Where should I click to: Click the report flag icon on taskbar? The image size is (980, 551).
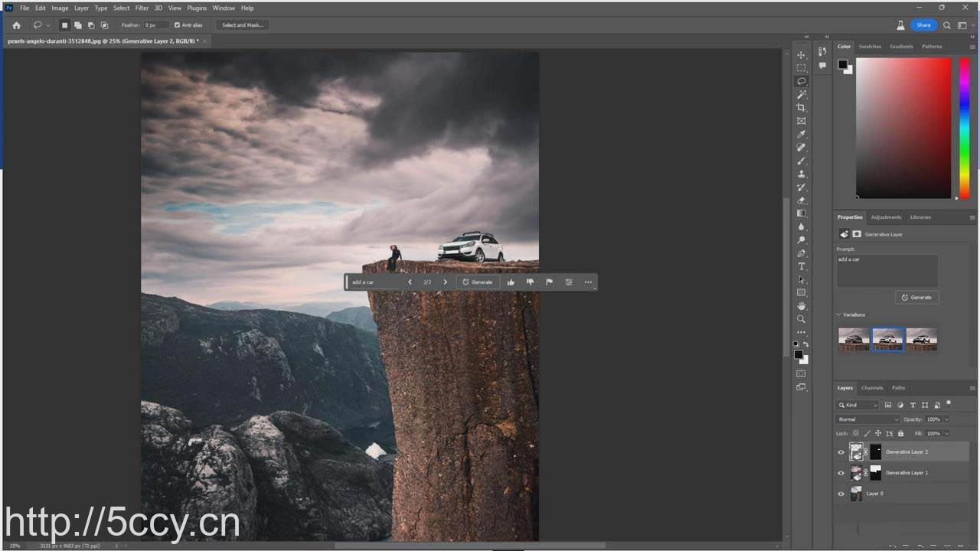[x=549, y=282]
